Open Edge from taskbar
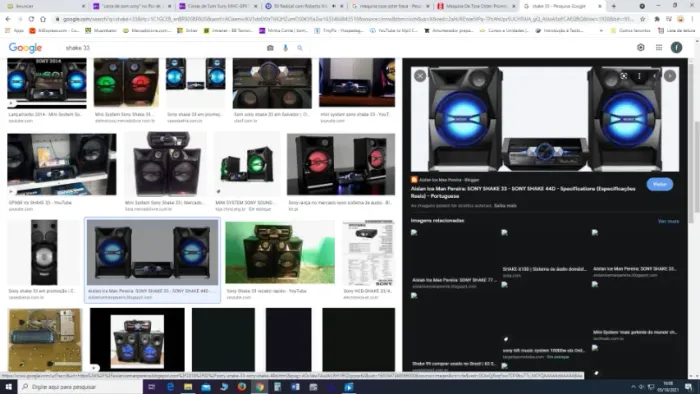Viewport: 700px width, 394px height. coord(170,386)
